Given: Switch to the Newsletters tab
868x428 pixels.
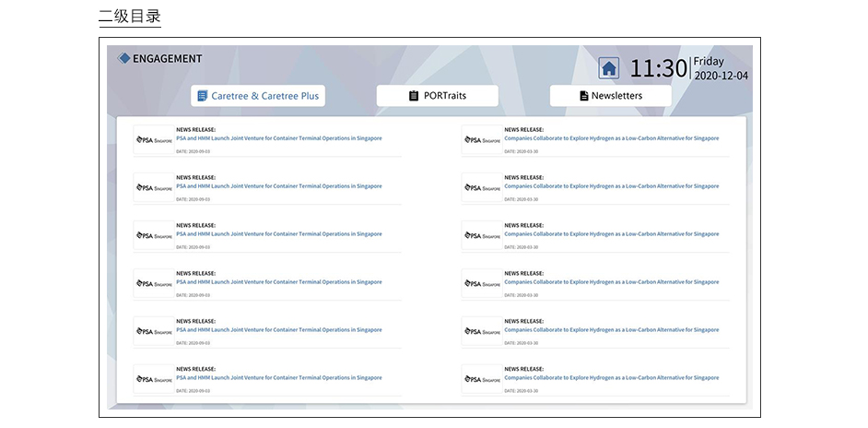Looking at the screenshot, I should [611, 96].
